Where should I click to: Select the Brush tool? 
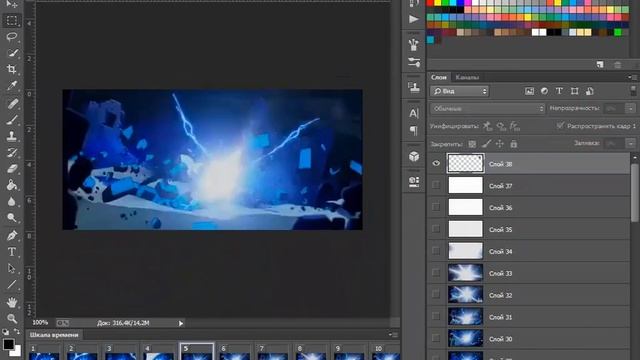(12, 120)
